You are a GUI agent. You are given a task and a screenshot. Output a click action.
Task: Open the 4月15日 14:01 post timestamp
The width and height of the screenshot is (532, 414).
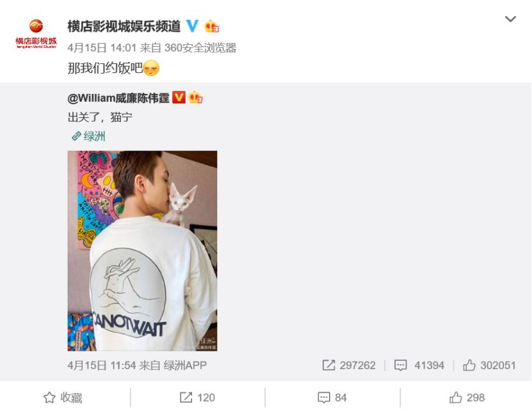pyautogui.click(x=102, y=48)
